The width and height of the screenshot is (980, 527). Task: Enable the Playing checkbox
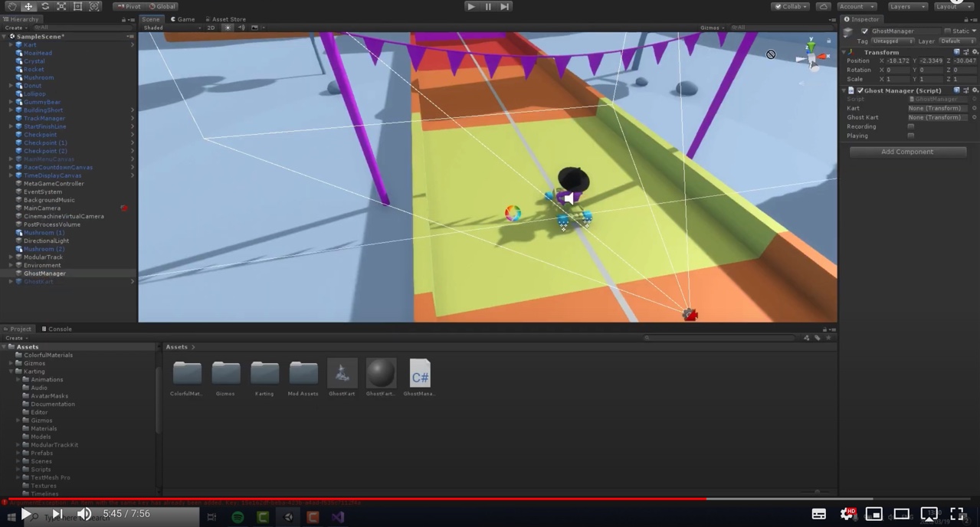coord(910,136)
